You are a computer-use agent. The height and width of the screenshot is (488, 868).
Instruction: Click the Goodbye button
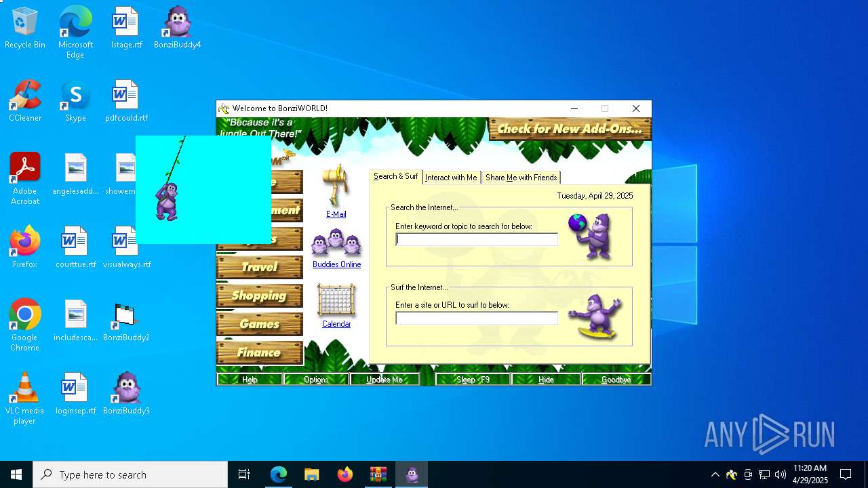[616, 380]
